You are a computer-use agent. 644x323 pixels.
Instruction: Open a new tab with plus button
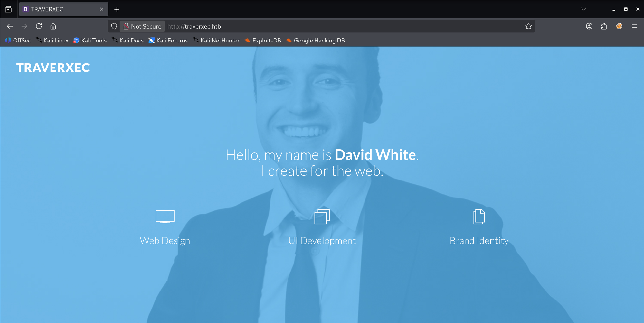(x=117, y=9)
